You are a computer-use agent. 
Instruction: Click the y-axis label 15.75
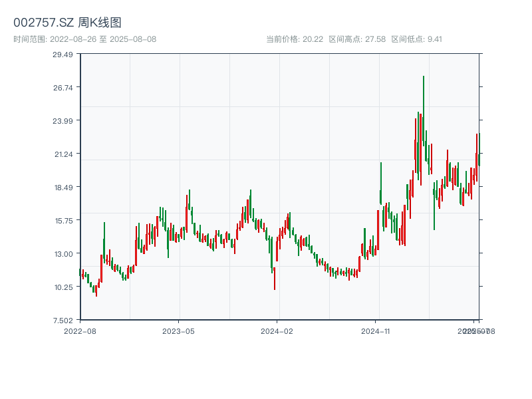(64, 221)
